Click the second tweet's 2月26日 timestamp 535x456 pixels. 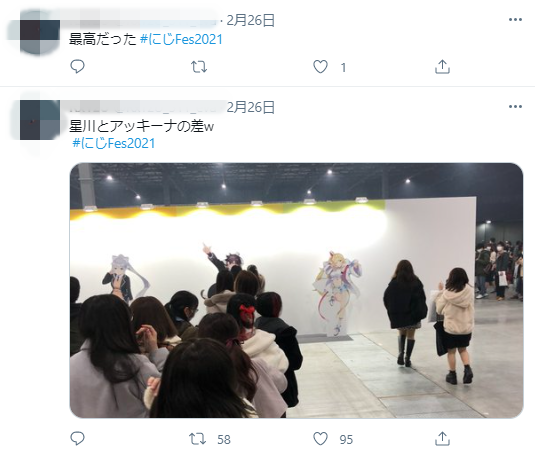[x=251, y=107]
